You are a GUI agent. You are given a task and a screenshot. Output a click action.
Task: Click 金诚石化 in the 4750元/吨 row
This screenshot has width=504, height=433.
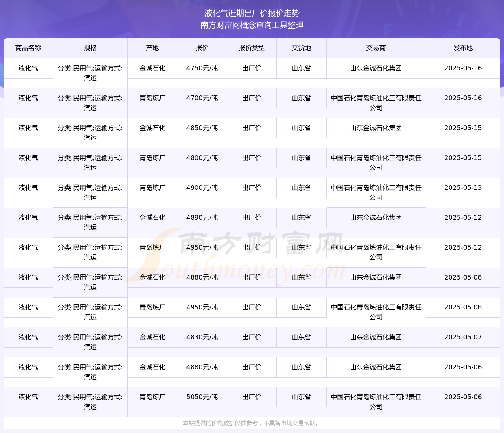tap(153, 68)
